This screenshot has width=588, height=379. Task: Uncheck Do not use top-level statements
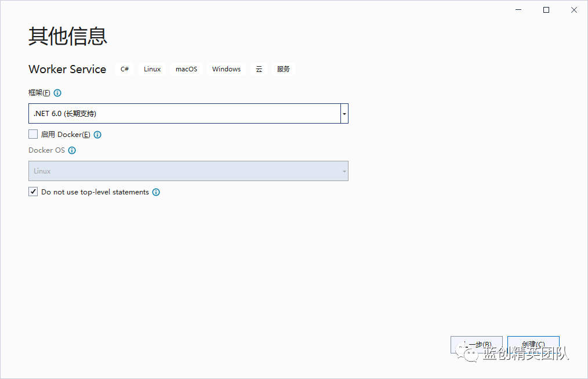33,192
